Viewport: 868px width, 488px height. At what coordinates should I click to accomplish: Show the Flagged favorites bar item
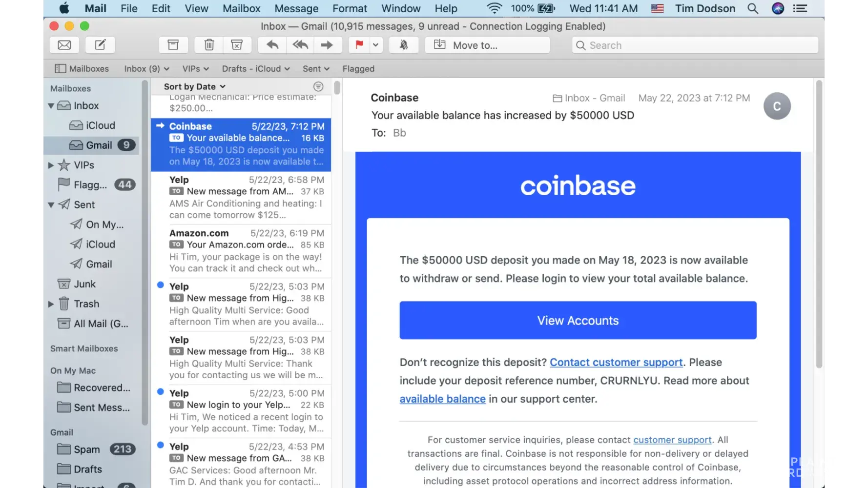click(358, 69)
